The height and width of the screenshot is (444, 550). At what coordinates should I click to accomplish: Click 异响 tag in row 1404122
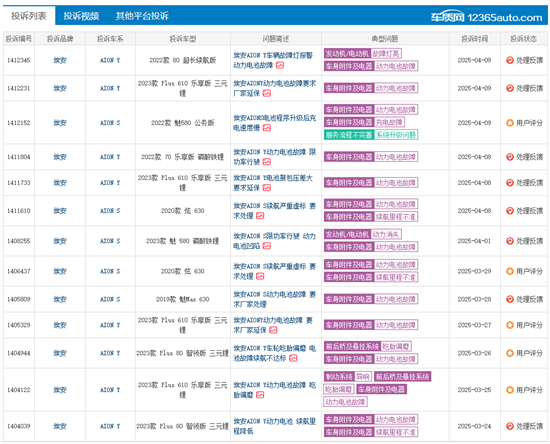click(x=363, y=377)
